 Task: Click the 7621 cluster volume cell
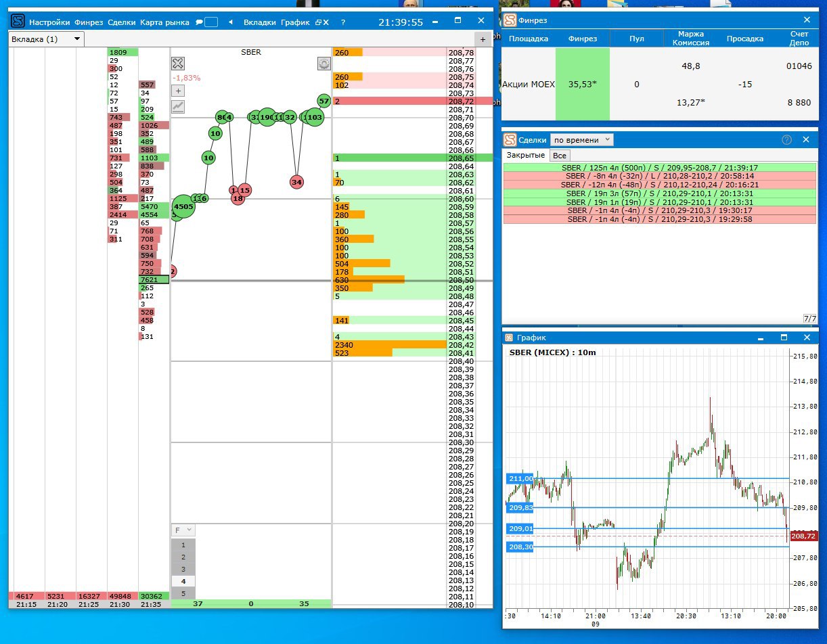153,280
